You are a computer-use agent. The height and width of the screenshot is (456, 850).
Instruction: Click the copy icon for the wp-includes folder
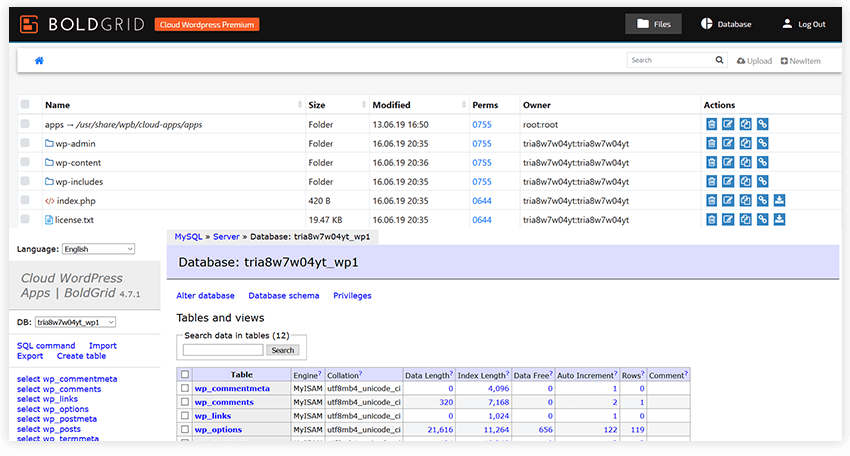pos(746,181)
